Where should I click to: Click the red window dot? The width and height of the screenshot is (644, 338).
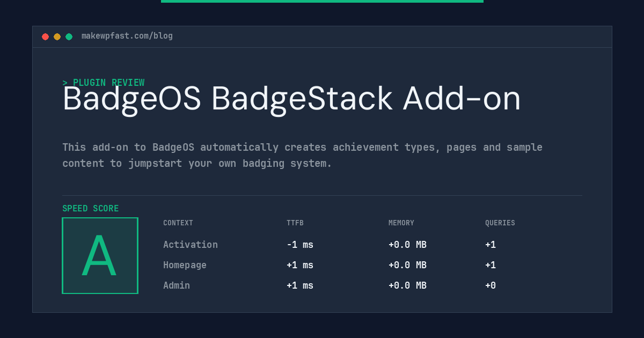[x=46, y=36]
